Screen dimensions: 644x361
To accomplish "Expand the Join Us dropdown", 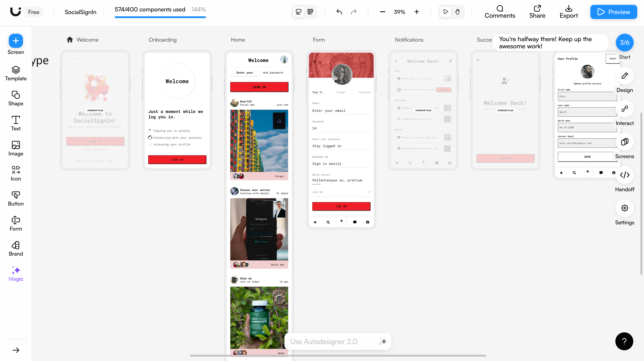I will click(x=368, y=192).
